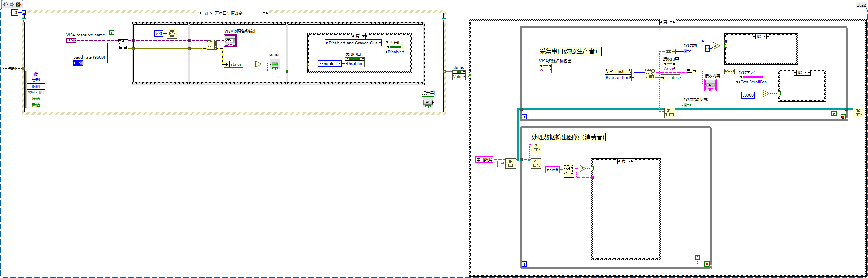Click the hand scroll tool icon
Screen dimensions: 868x278
[x=6, y=4]
